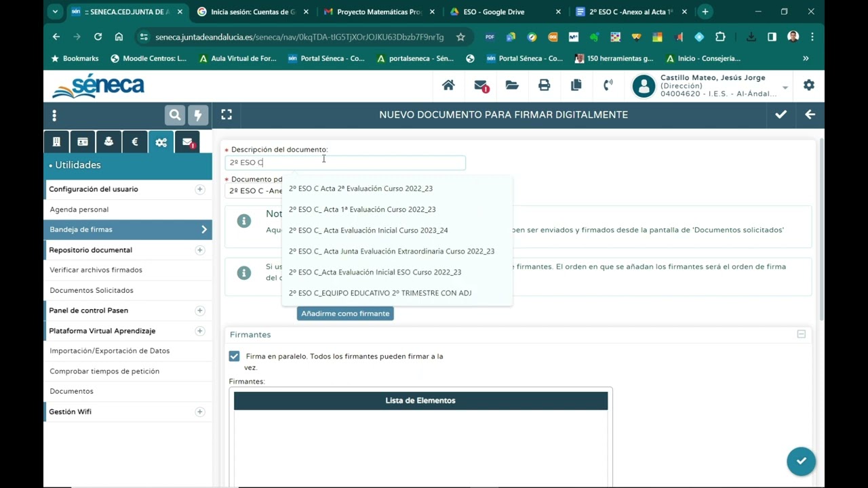Select the mail tab in sidebar

[187, 142]
